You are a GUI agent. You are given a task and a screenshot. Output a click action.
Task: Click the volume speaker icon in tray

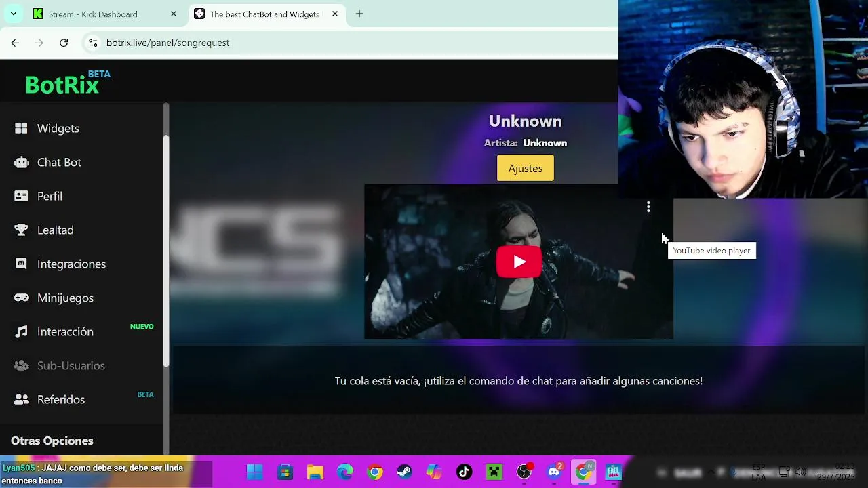(x=800, y=472)
